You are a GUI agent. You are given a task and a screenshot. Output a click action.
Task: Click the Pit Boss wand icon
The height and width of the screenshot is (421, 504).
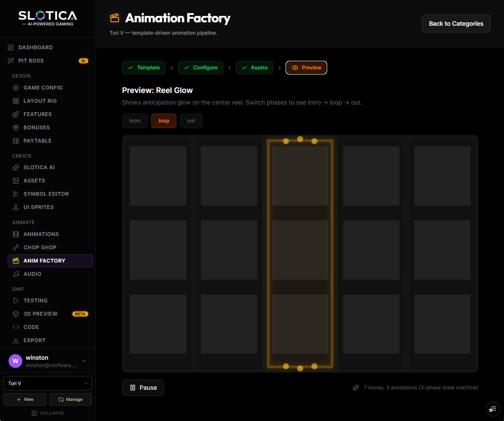pyautogui.click(x=11, y=61)
